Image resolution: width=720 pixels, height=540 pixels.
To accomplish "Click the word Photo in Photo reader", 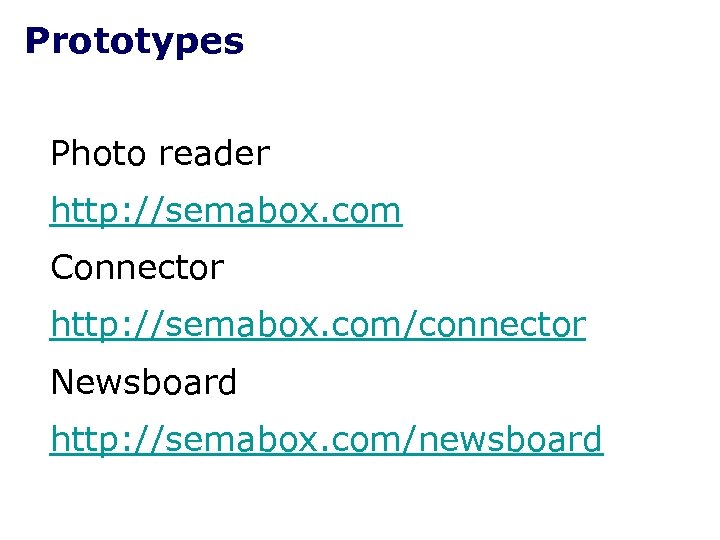I will [x=97, y=154].
